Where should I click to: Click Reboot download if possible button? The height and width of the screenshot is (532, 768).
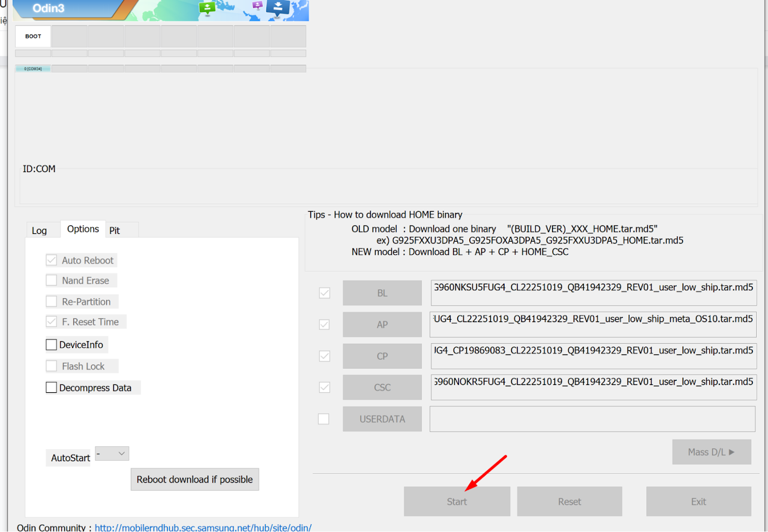click(x=194, y=479)
